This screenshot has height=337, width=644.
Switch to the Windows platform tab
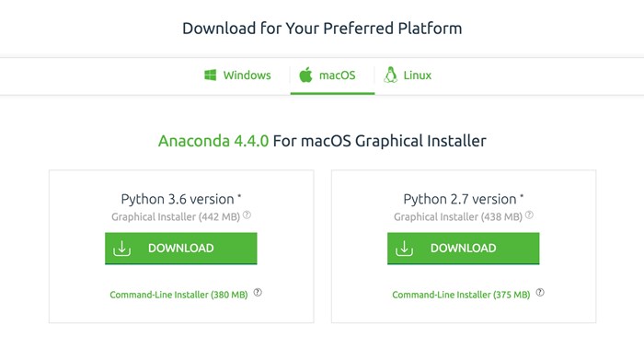click(237, 76)
